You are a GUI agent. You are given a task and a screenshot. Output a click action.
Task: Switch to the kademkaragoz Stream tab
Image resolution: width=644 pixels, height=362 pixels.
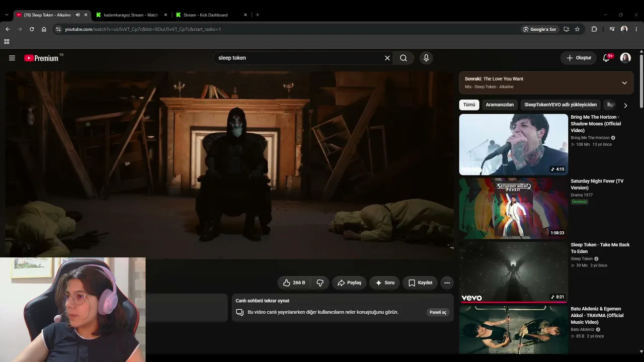tap(131, 15)
